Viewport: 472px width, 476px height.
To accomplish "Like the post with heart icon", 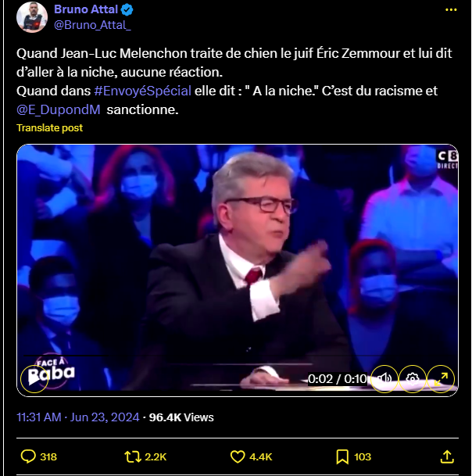I will coord(238,456).
